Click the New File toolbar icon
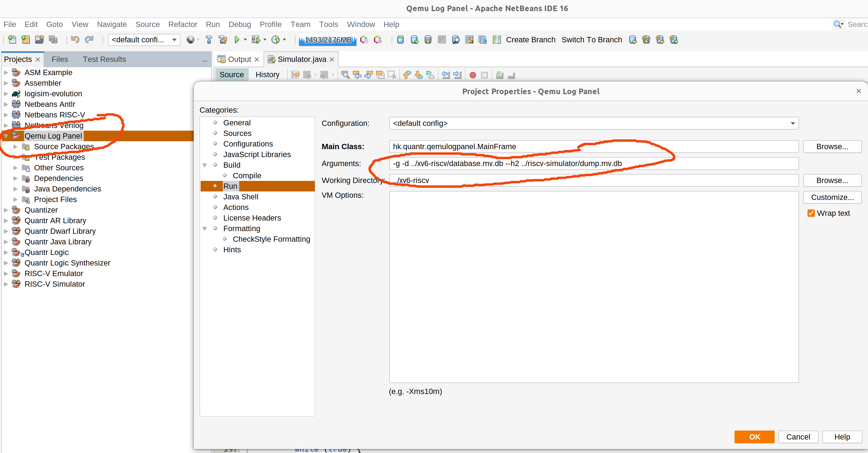Image resolution: width=868 pixels, height=453 pixels. (12, 40)
